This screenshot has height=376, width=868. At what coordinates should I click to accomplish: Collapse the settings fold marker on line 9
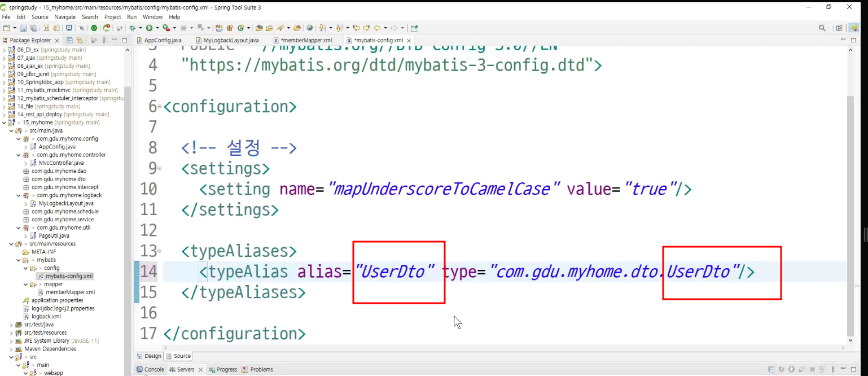click(x=160, y=169)
